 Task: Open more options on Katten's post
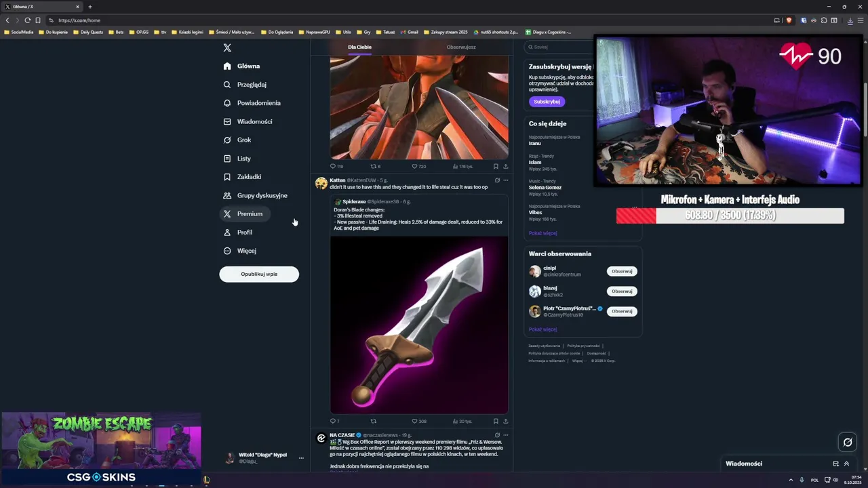pyautogui.click(x=505, y=180)
